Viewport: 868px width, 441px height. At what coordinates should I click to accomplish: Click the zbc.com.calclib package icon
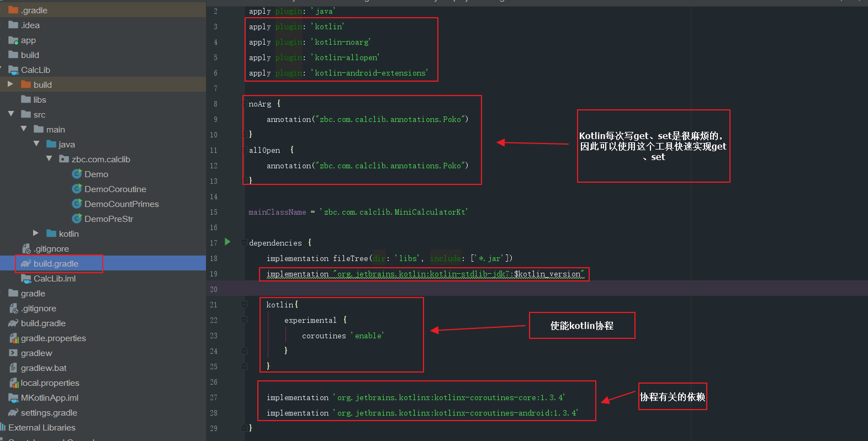(x=64, y=159)
